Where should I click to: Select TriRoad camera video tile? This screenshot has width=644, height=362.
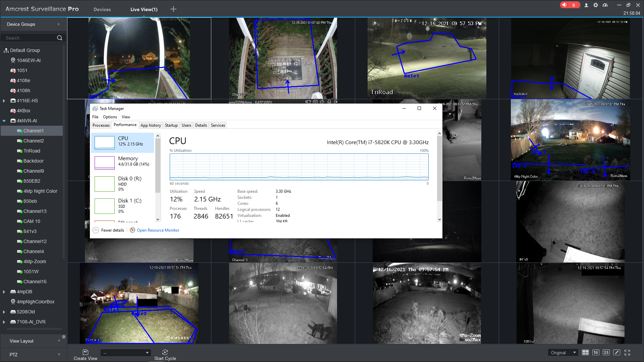click(x=427, y=58)
